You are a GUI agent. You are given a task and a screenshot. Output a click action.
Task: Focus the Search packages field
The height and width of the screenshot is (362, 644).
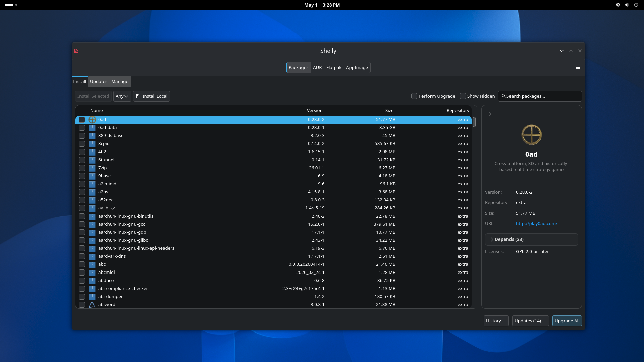coord(540,96)
